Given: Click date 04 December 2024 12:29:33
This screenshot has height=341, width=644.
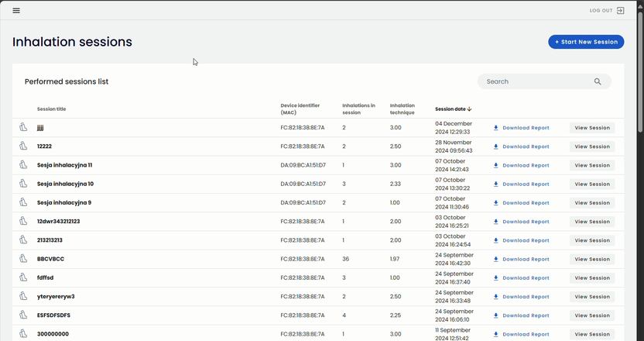Looking at the screenshot, I should (454, 128).
